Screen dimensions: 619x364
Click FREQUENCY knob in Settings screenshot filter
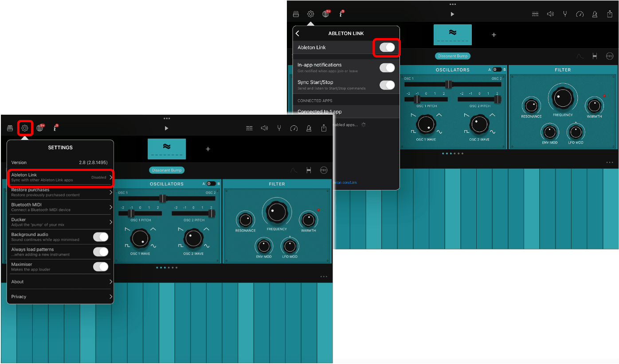[x=277, y=212]
